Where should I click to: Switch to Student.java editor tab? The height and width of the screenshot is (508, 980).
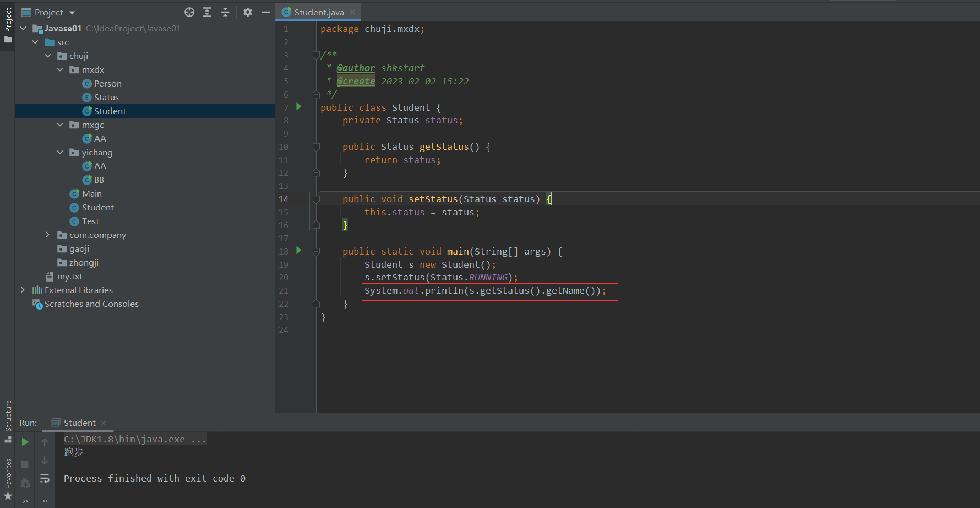pos(319,12)
